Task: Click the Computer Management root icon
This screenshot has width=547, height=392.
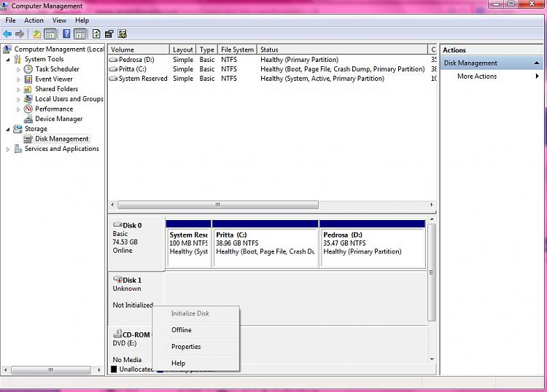Action: (7, 49)
